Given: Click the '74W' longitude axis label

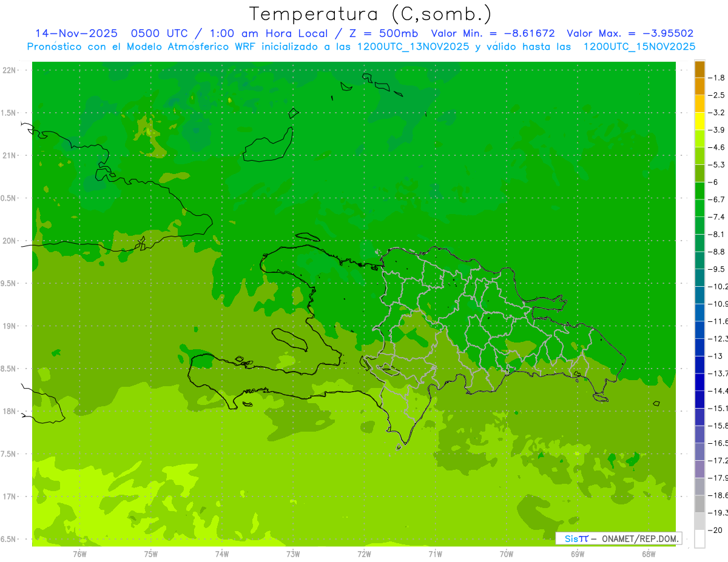Looking at the screenshot, I should tap(222, 554).
